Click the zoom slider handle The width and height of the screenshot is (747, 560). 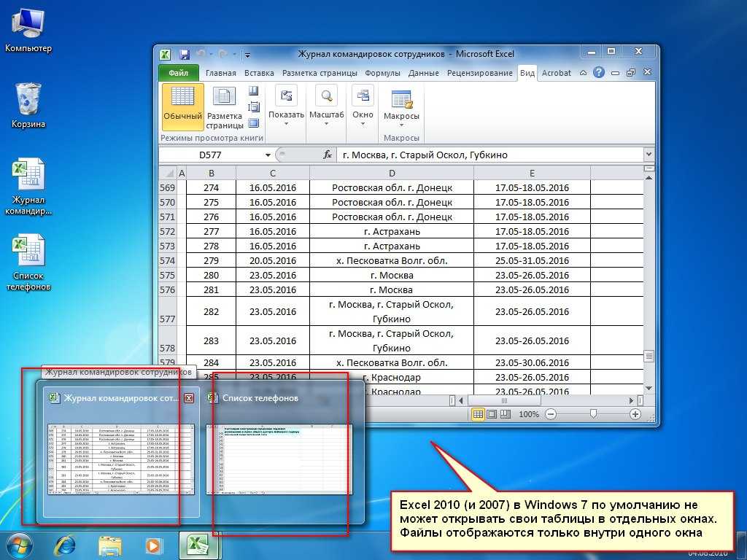593,414
